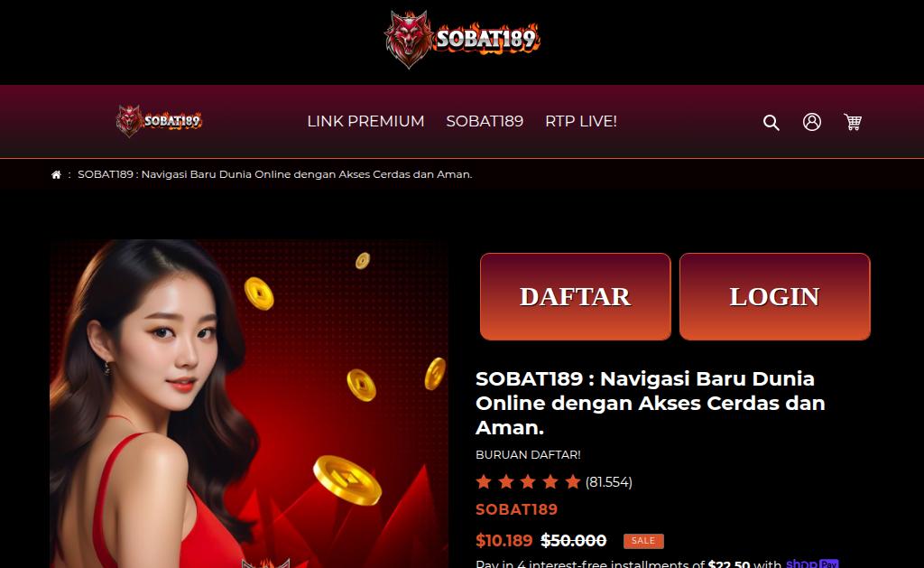
Task: Click the LOGIN button
Action: 774,297
